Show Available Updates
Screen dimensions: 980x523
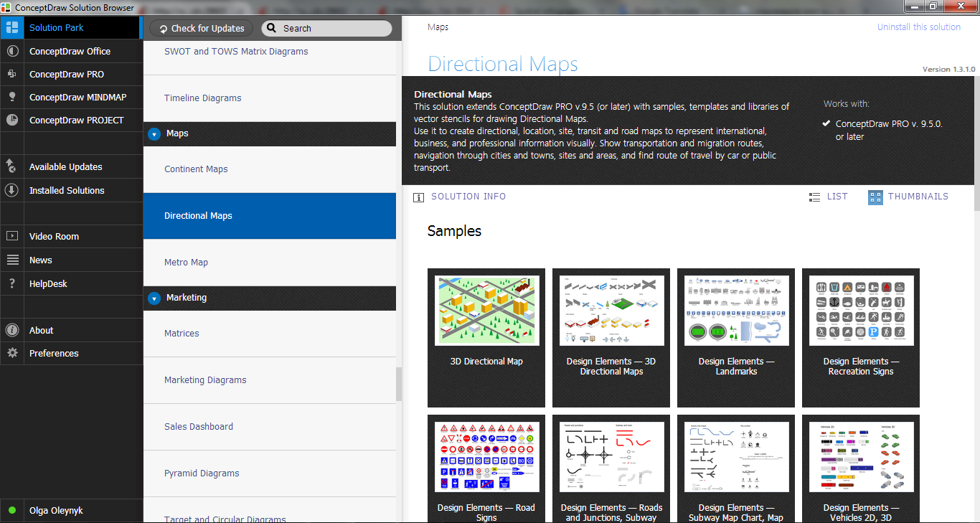tap(72, 166)
